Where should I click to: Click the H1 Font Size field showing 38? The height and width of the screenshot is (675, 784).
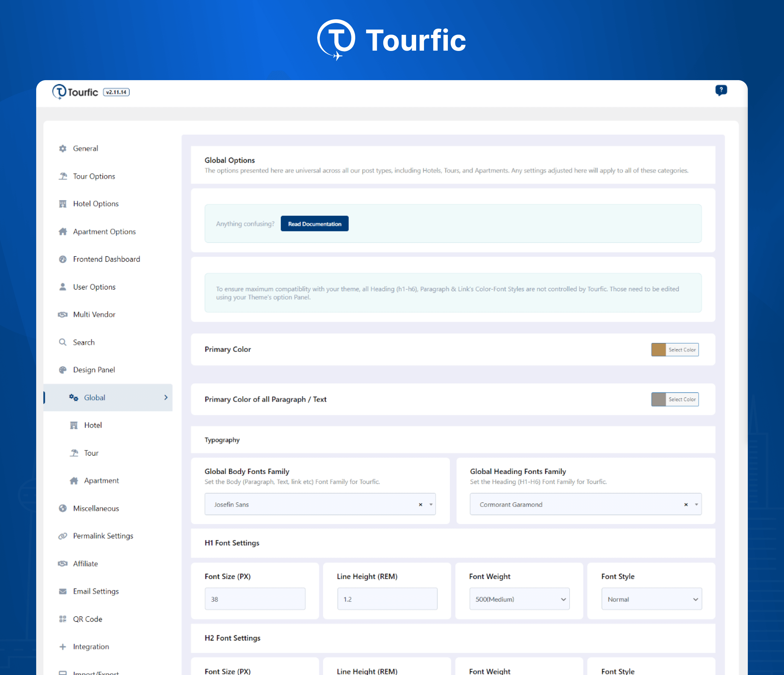click(255, 599)
